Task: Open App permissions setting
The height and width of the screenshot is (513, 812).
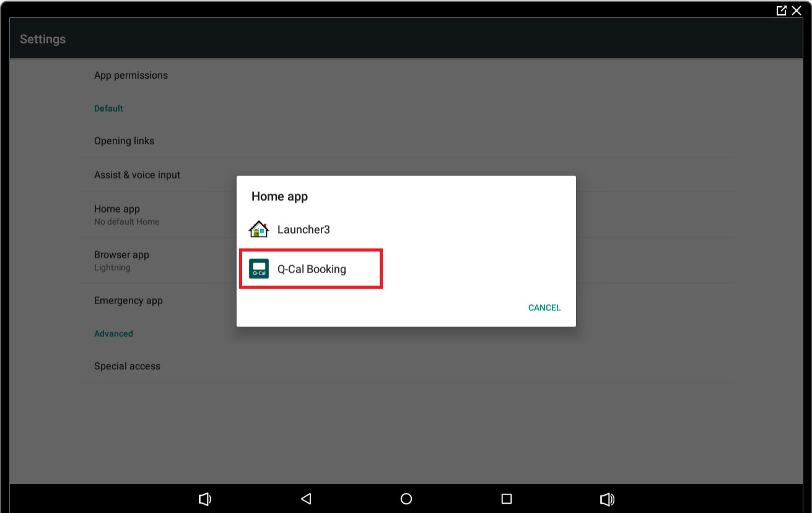Action: pos(406,76)
